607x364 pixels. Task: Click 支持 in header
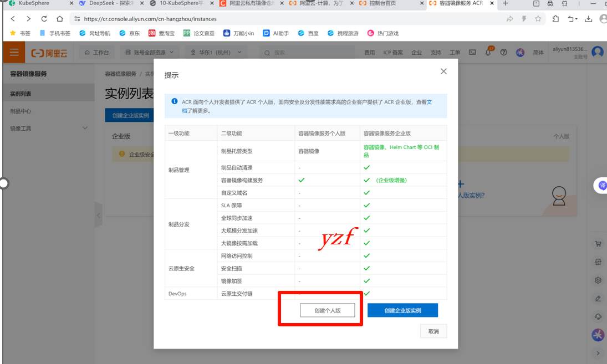(x=436, y=52)
